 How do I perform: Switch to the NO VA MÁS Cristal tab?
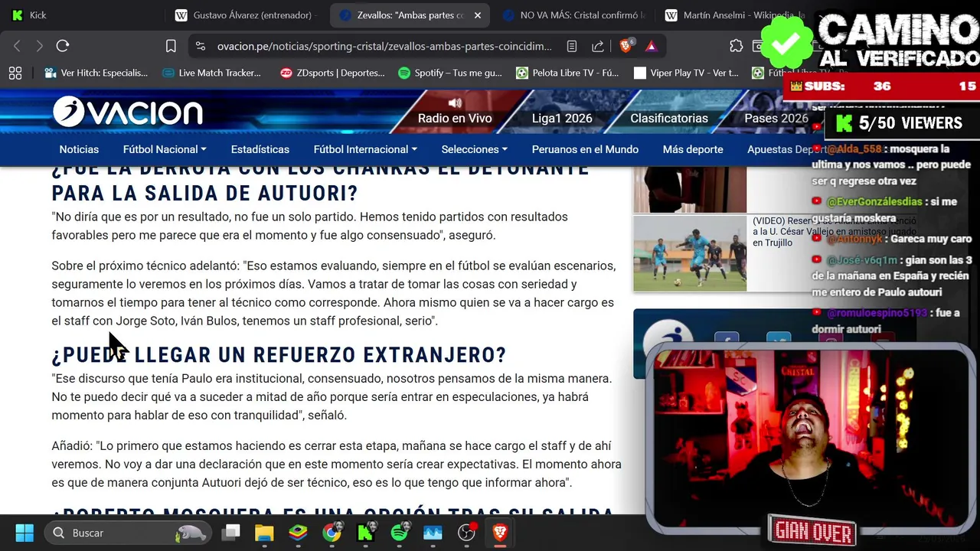coord(574,15)
